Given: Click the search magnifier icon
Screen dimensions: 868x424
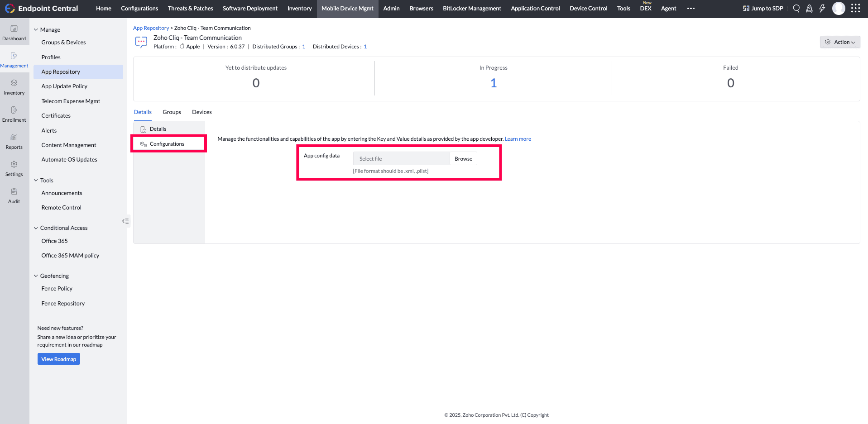Looking at the screenshot, I should [x=796, y=9].
